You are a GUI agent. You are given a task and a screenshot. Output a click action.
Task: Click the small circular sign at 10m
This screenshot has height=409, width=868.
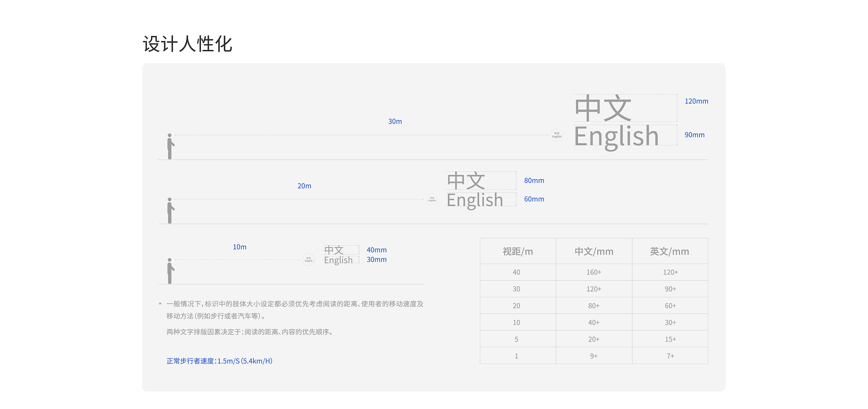coord(308,260)
